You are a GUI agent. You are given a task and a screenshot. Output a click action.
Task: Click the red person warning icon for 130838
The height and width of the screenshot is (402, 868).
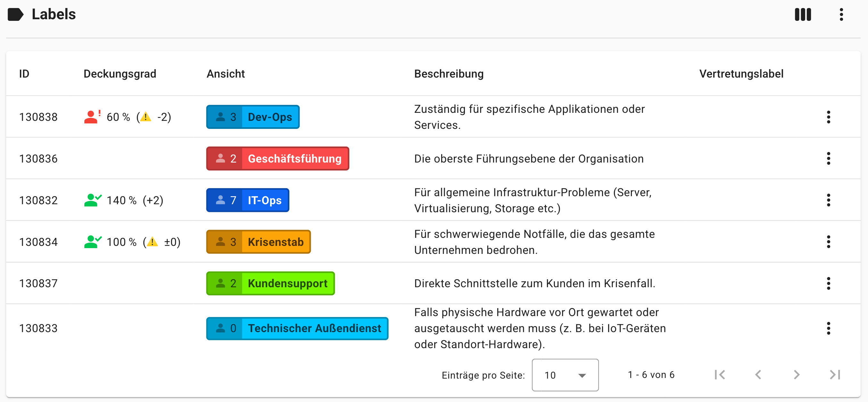click(92, 117)
